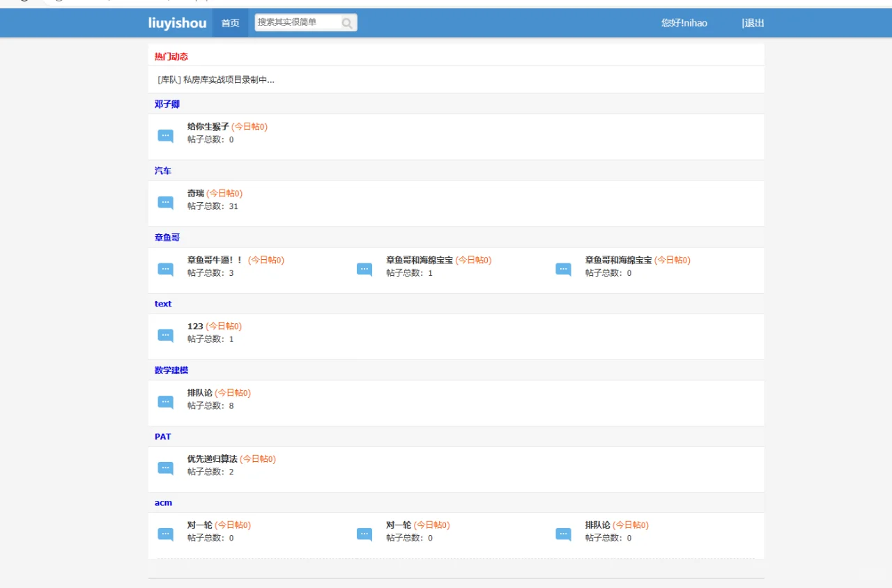This screenshot has height=588, width=892.
Task: Open 章鱼哥和海绵宝宝 board with 0 total posts
Action: (619, 260)
